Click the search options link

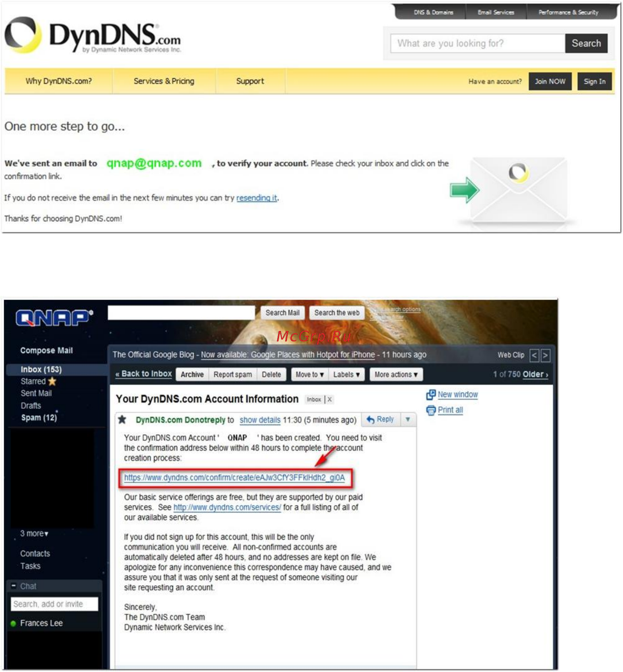402,309
